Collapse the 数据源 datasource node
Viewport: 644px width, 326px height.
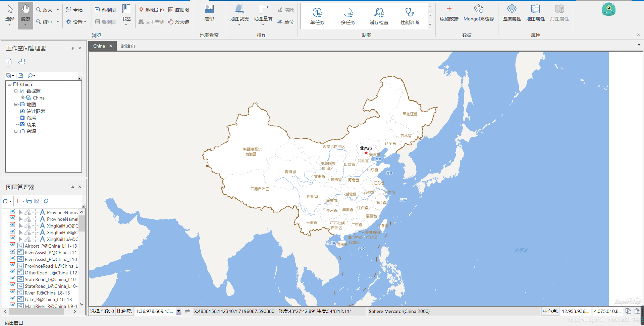tap(16, 91)
